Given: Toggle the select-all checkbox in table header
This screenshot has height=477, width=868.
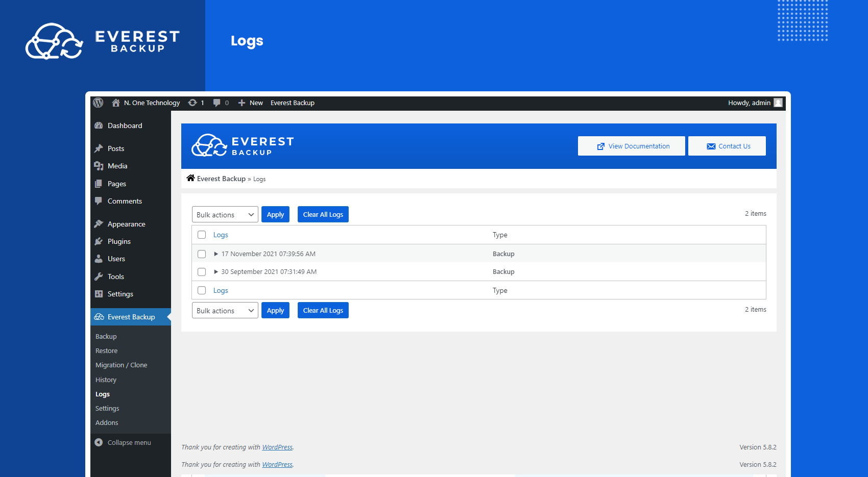Looking at the screenshot, I should click(x=202, y=235).
